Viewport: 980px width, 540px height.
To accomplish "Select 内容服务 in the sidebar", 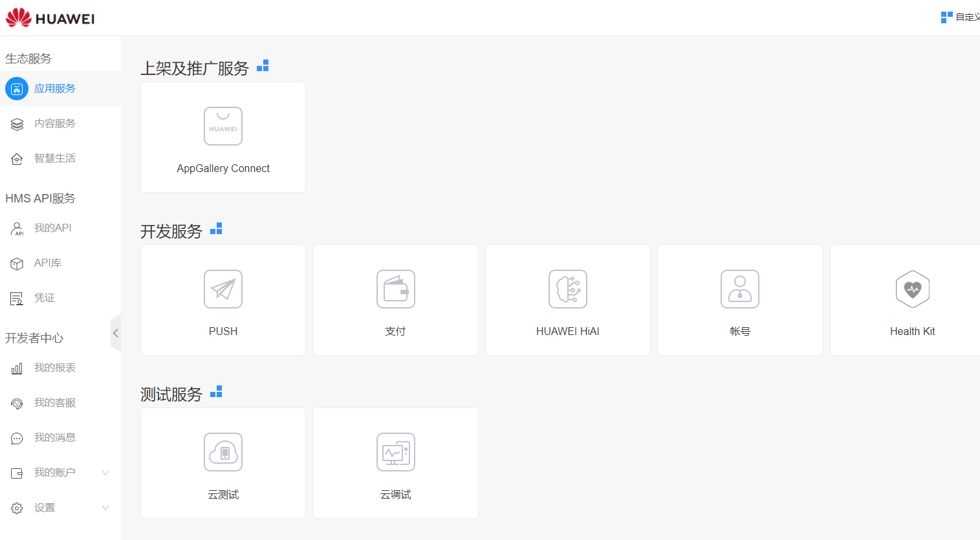I will click(x=61, y=124).
